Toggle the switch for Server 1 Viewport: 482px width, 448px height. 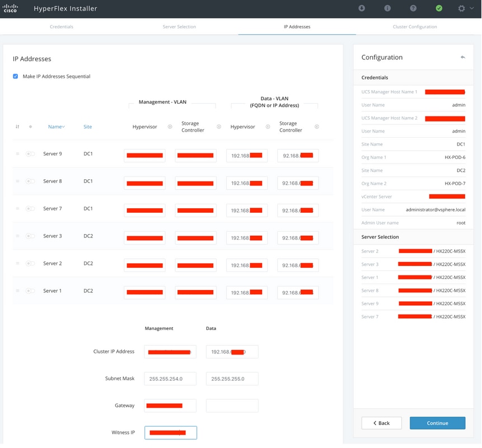[x=30, y=291]
